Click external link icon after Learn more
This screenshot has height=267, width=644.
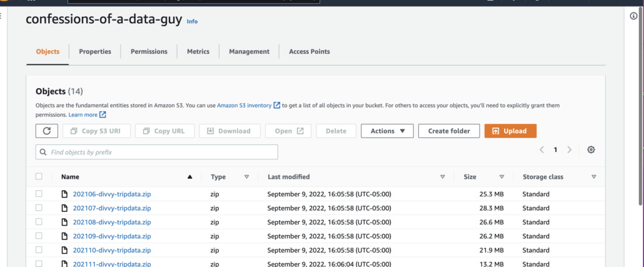click(103, 114)
